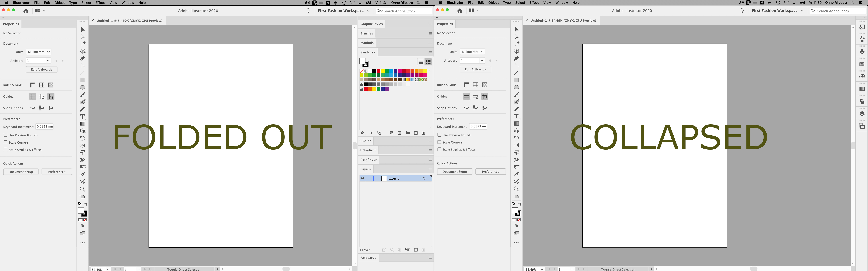Viewport: 868px width, 271px height.
Task: Click Document Setup button in right window
Action: (x=455, y=172)
